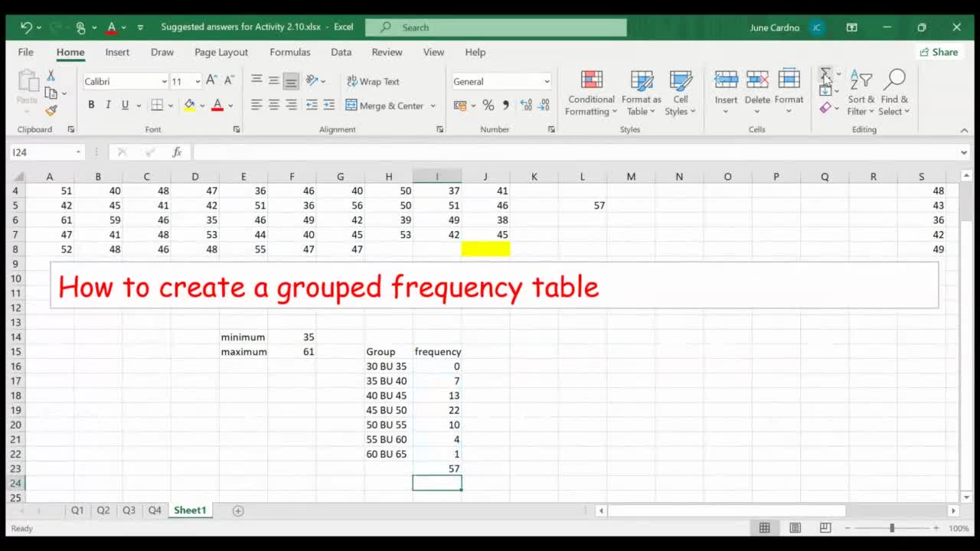Click the Merge & Center button
The height and width of the screenshot is (551, 980).
pos(384,106)
